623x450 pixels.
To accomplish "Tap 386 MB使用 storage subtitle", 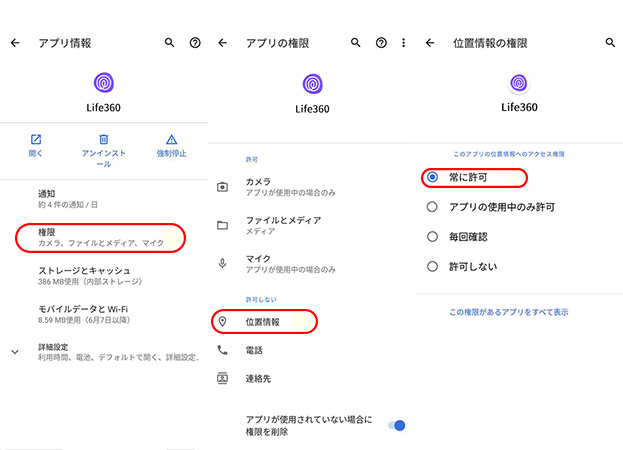I will point(90,282).
